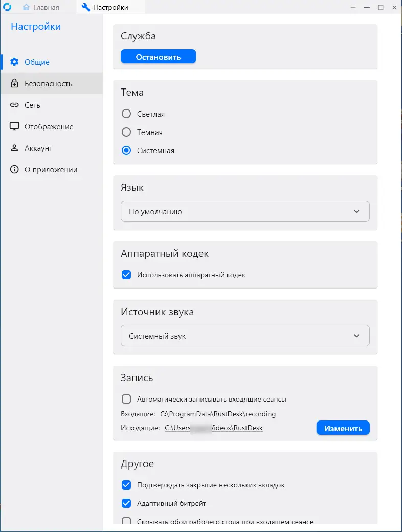Screen dimensions: 402x532
Task: Enable Автоматически записывать входящие сеансы
Action: pos(126,399)
